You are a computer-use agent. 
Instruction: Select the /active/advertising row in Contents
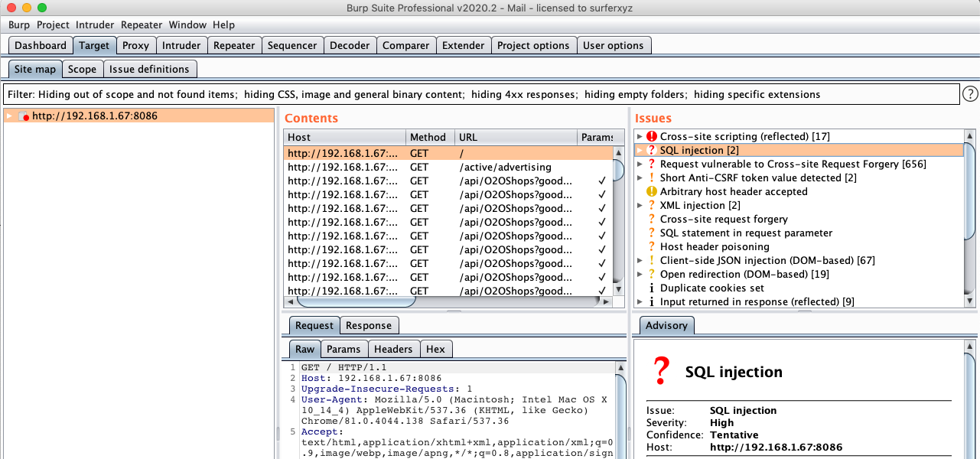point(449,167)
